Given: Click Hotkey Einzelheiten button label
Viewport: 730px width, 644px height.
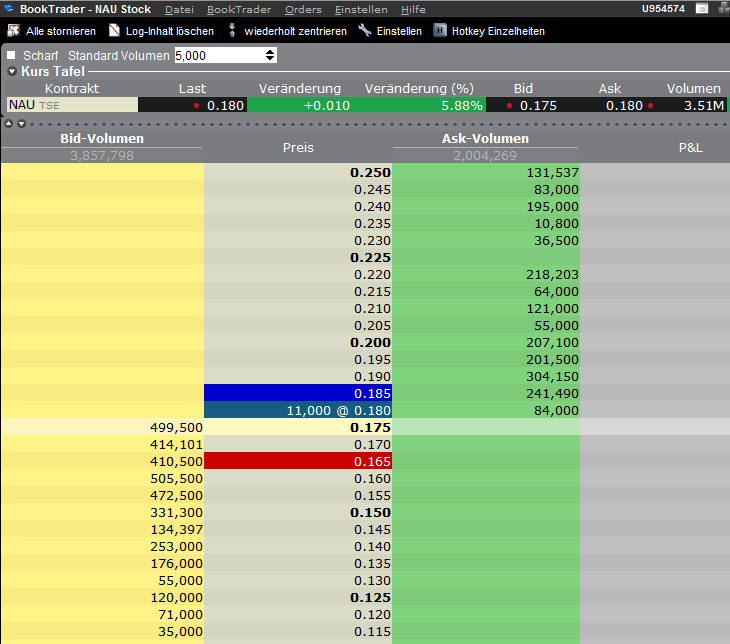Looking at the screenshot, I should tap(498, 31).
